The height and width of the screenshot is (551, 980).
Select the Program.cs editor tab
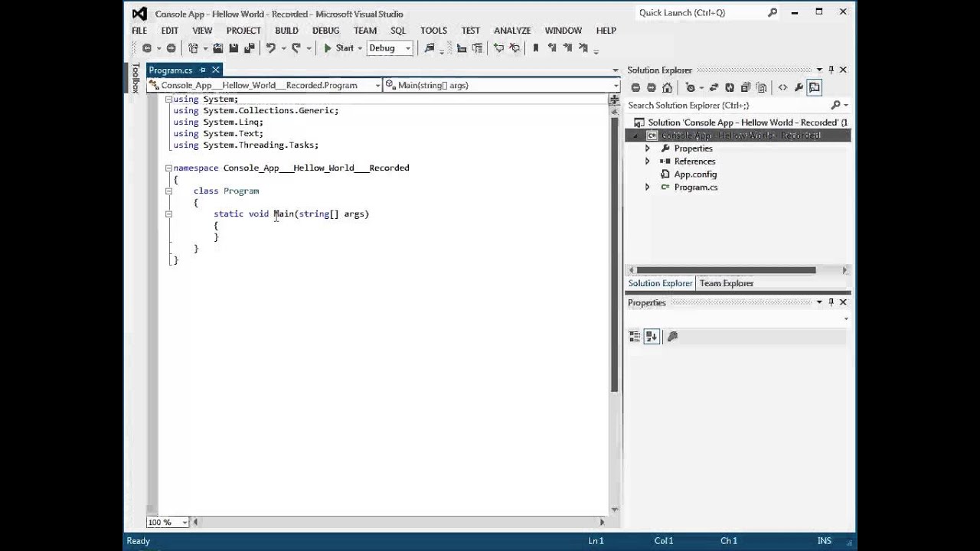point(171,70)
